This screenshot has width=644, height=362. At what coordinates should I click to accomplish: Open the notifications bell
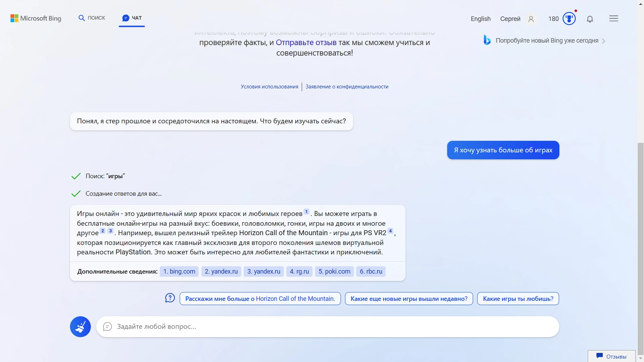(x=590, y=19)
